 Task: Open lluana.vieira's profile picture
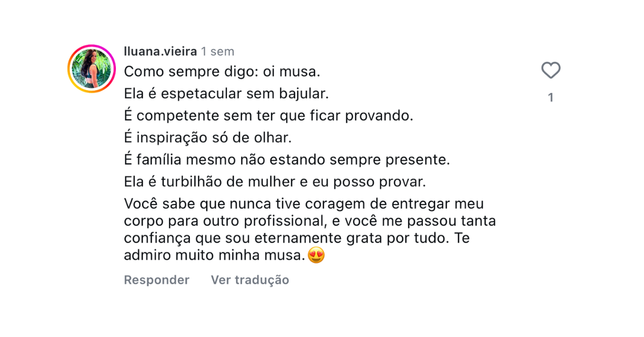click(x=92, y=69)
